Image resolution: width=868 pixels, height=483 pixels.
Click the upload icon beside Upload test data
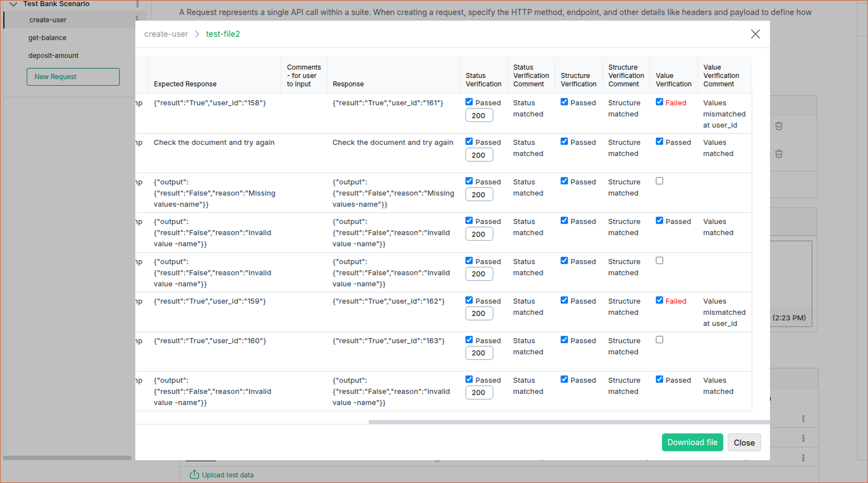[194, 475]
